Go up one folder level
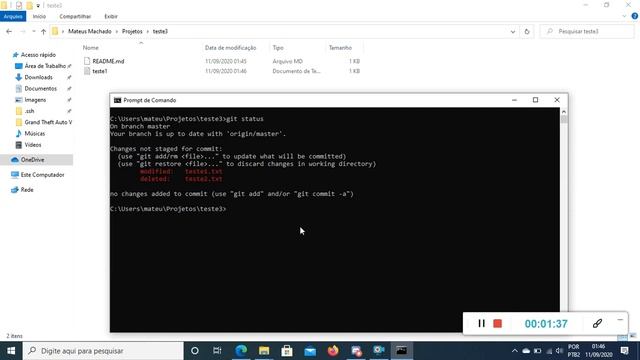Image resolution: width=640 pixels, height=360 pixels. [x=43, y=31]
